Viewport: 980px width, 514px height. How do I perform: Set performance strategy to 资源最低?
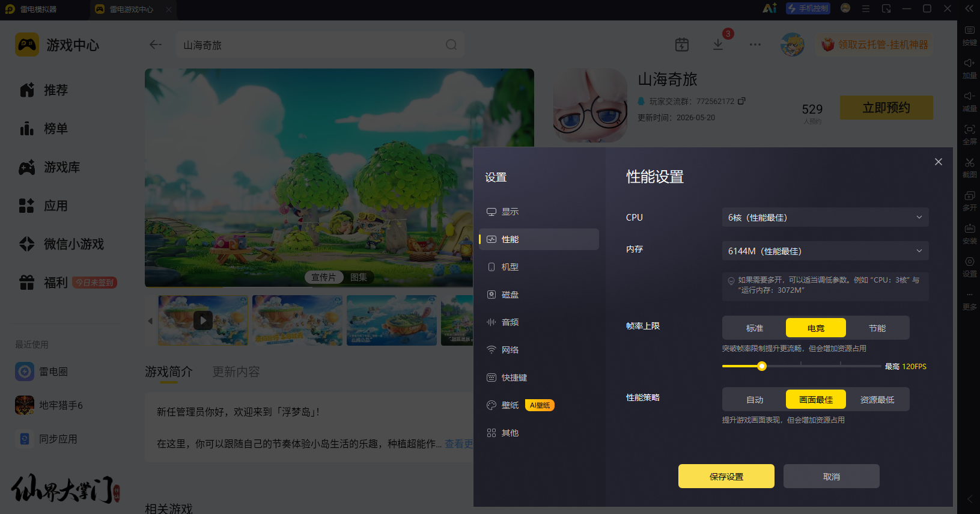tap(877, 400)
